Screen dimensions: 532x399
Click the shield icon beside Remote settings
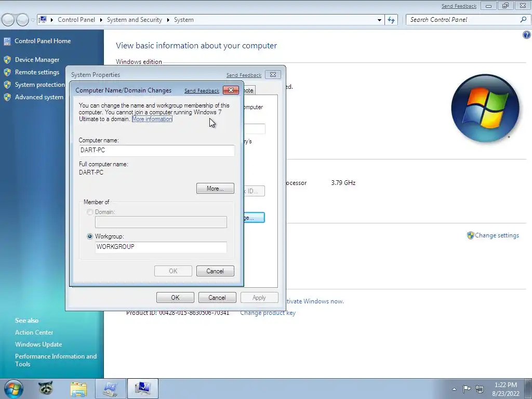coord(7,72)
